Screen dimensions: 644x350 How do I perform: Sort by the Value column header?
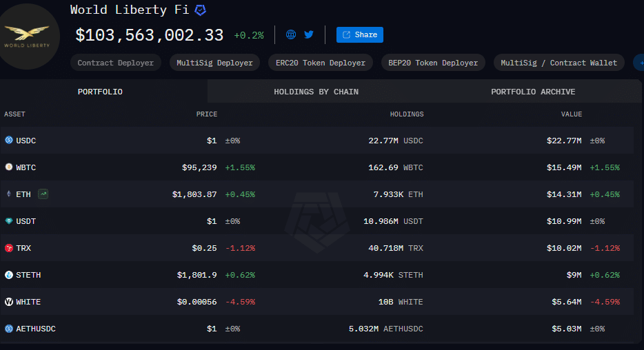pyautogui.click(x=572, y=114)
